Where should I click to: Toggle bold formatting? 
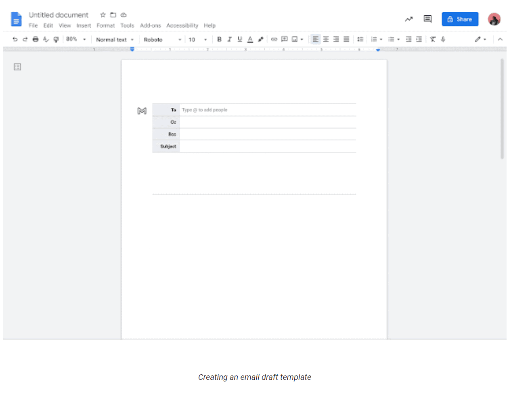pyautogui.click(x=219, y=39)
